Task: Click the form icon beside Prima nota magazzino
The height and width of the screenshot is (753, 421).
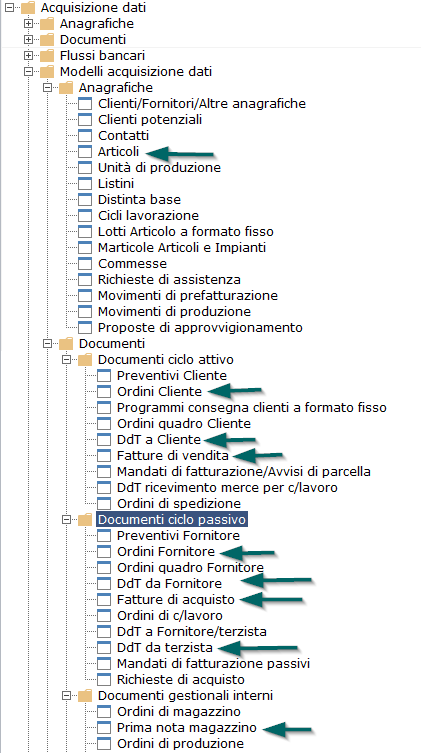Action: [104, 728]
